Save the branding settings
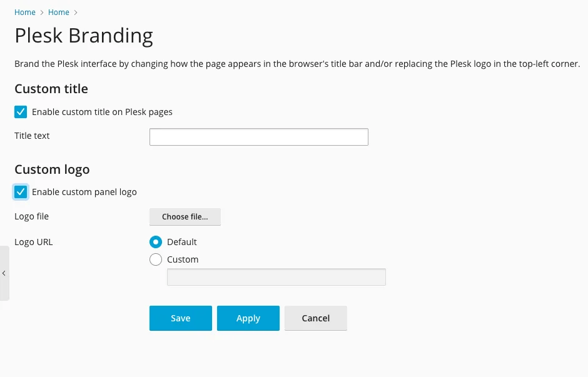The width and height of the screenshot is (588, 377). tap(180, 318)
